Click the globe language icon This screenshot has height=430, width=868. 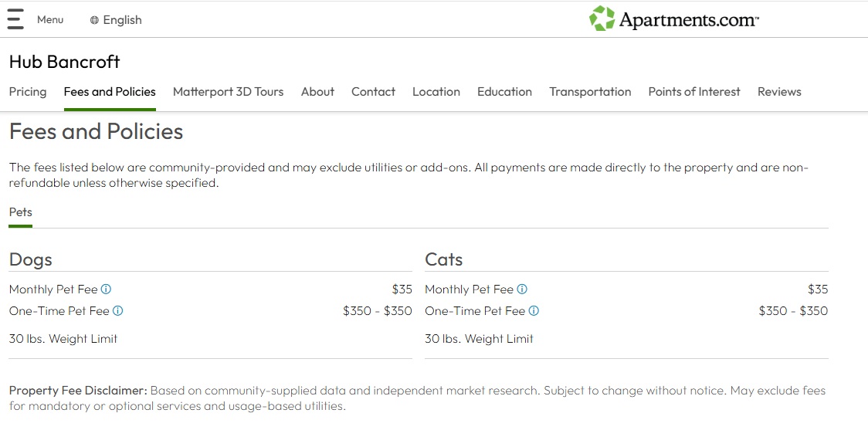(x=94, y=20)
